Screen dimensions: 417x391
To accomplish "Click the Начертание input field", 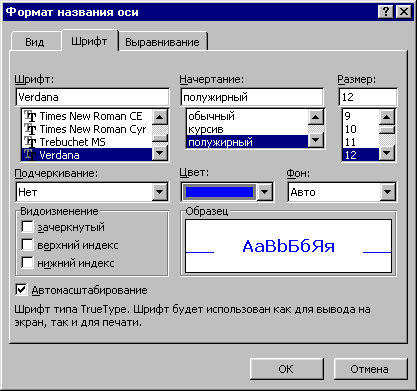I will pyautogui.click(x=252, y=97).
